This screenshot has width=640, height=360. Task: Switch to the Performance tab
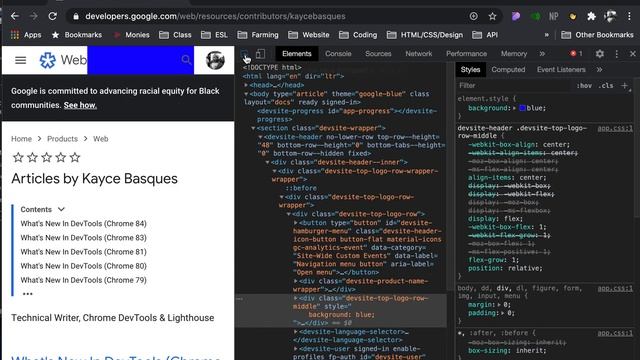coord(466,54)
